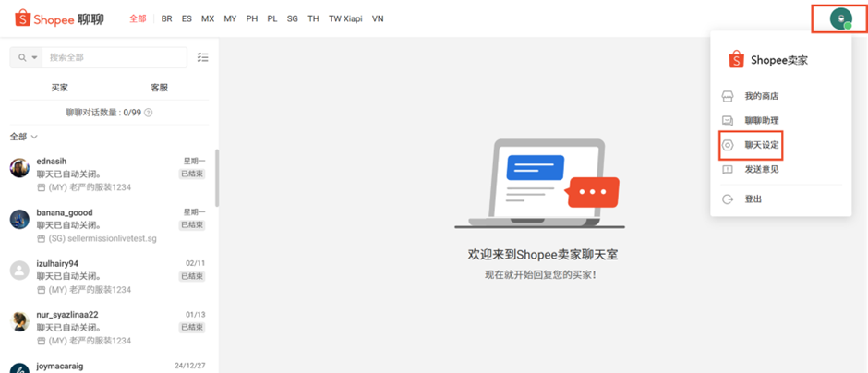The height and width of the screenshot is (373, 868).
Task: Click the help question mark next to 聊聊对话数量
Action: [148, 113]
